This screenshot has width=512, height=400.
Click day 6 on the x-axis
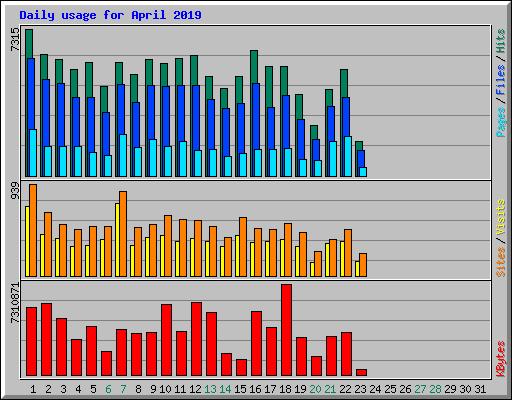[x=108, y=389]
